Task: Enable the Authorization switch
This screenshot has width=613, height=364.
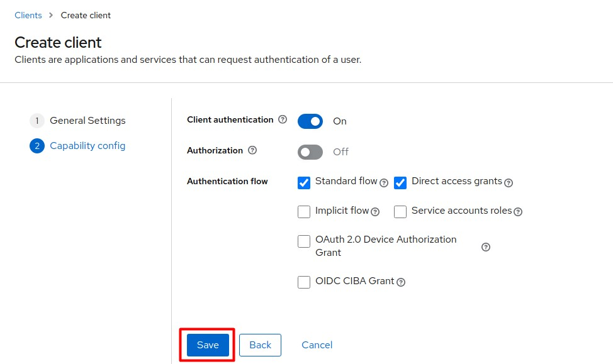Action: [310, 152]
